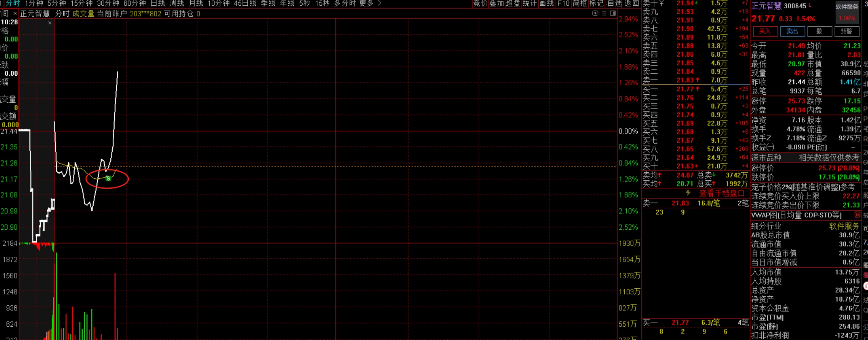This screenshot has height=340, width=868.
Task: Switch to the 1分钟 period tab
Action: tap(34, 3)
